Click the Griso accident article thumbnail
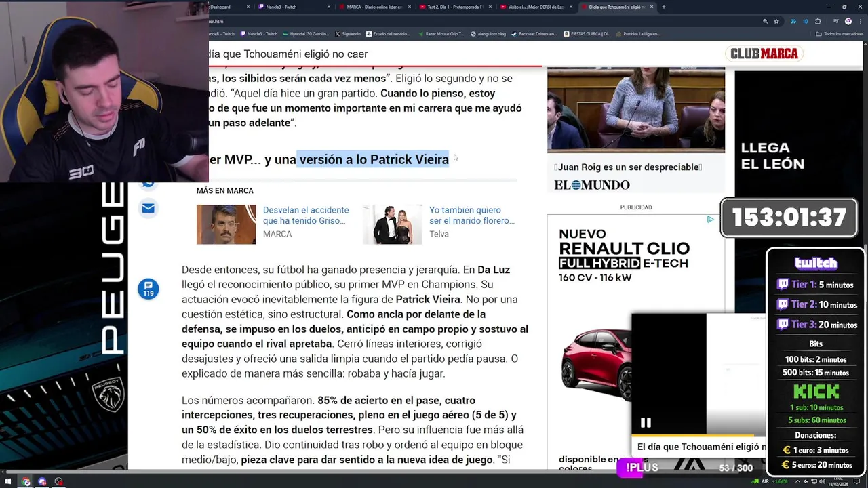The height and width of the screenshot is (488, 868). click(x=226, y=224)
